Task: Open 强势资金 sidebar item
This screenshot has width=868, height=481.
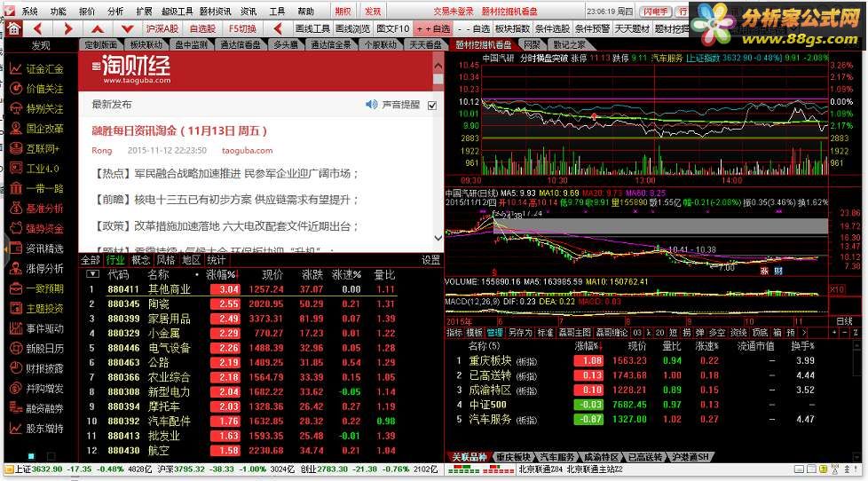Action: click(x=37, y=229)
